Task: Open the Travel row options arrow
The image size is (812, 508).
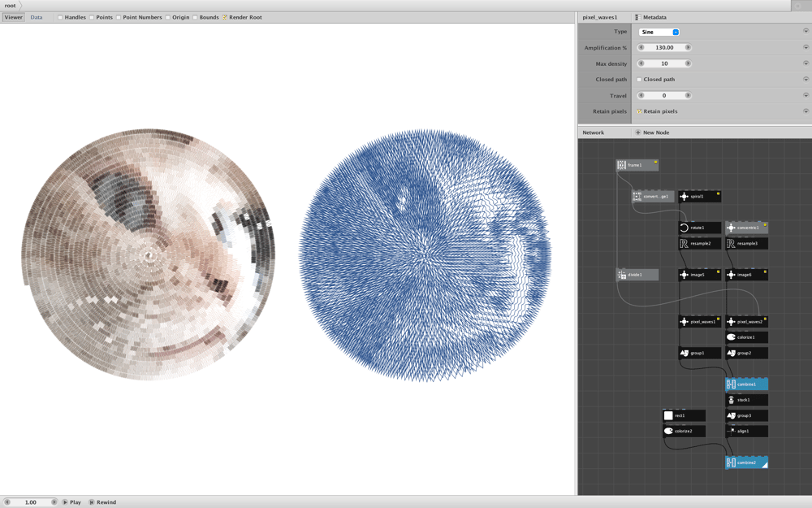Action: pos(806,95)
